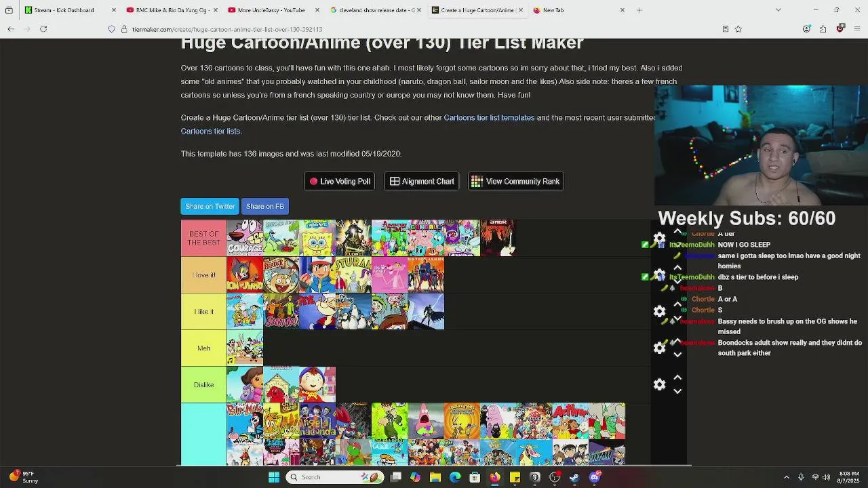
Task: Select the Courage the Cowardly Dog thumbnail
Action: [245, 238]
